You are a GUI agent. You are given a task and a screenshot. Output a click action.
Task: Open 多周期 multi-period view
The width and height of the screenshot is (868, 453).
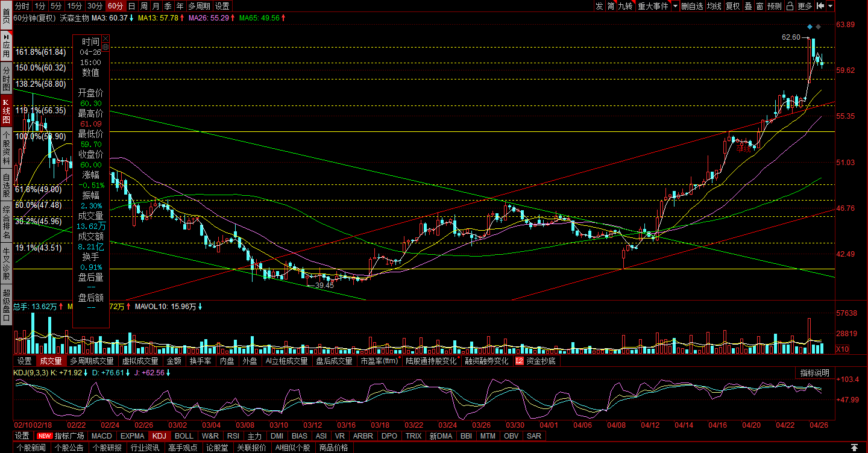click(200, 6)
